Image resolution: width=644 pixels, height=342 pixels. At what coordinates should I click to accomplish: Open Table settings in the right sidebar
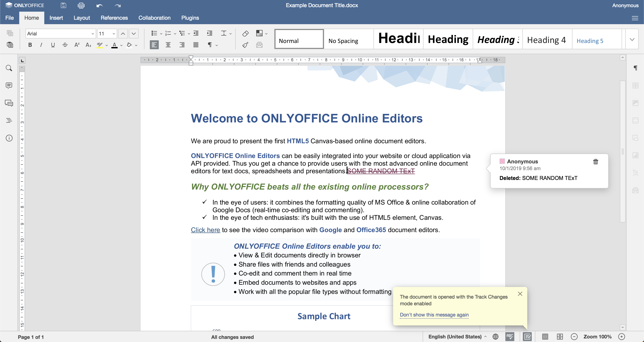click(636, 85)
